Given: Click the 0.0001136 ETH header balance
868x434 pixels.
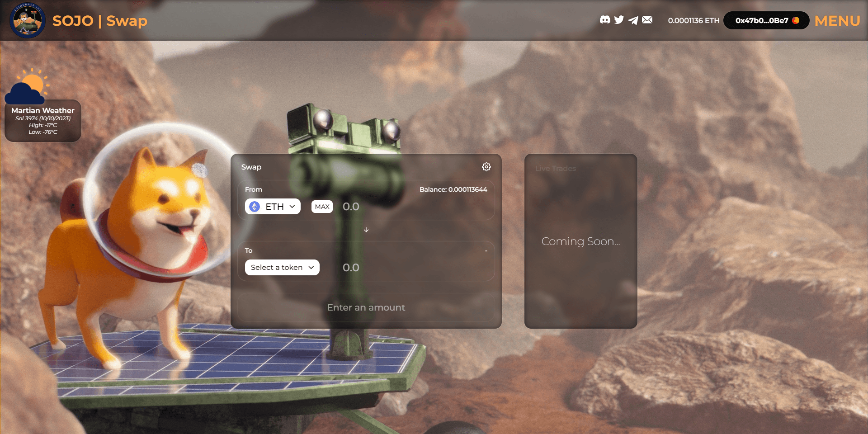Looking at the screenshot, I should coord(693,20).
